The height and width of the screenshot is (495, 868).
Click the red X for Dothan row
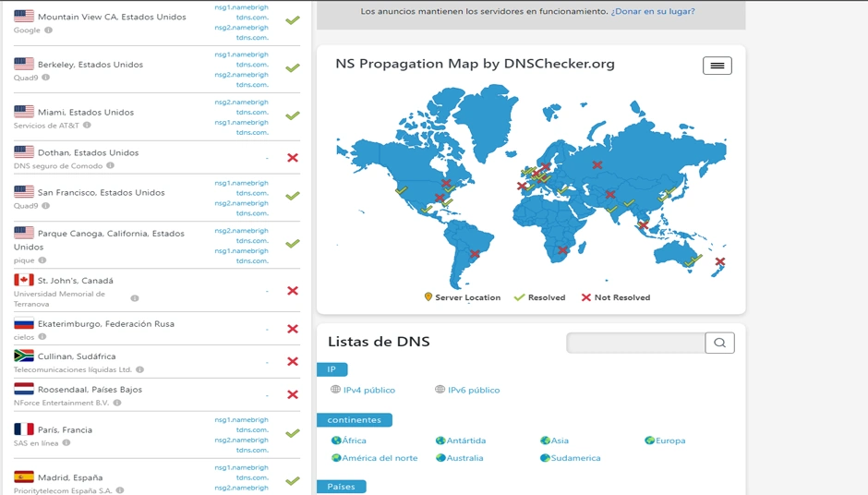(293, 158)
